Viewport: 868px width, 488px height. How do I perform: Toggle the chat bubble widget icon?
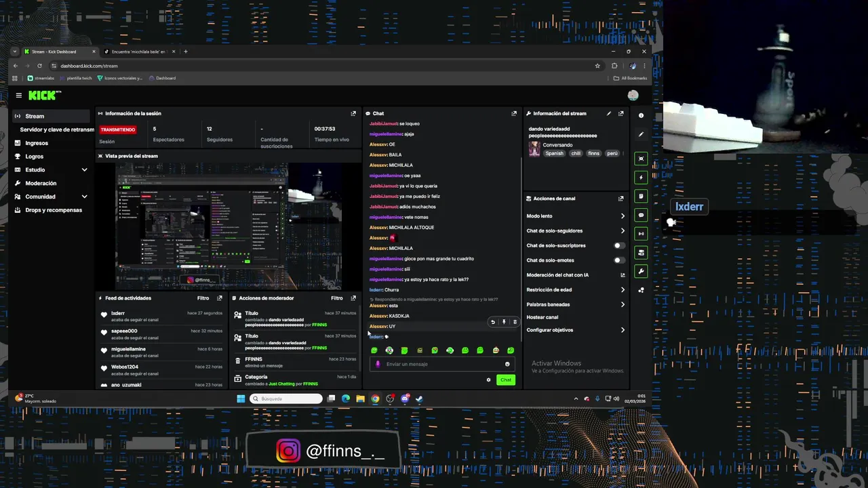pos(641,215)
